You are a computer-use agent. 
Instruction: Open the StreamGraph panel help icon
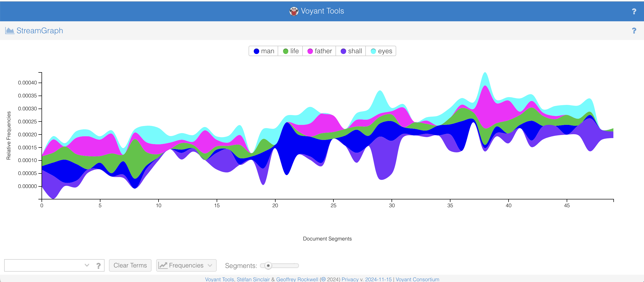tap(634, 31)
